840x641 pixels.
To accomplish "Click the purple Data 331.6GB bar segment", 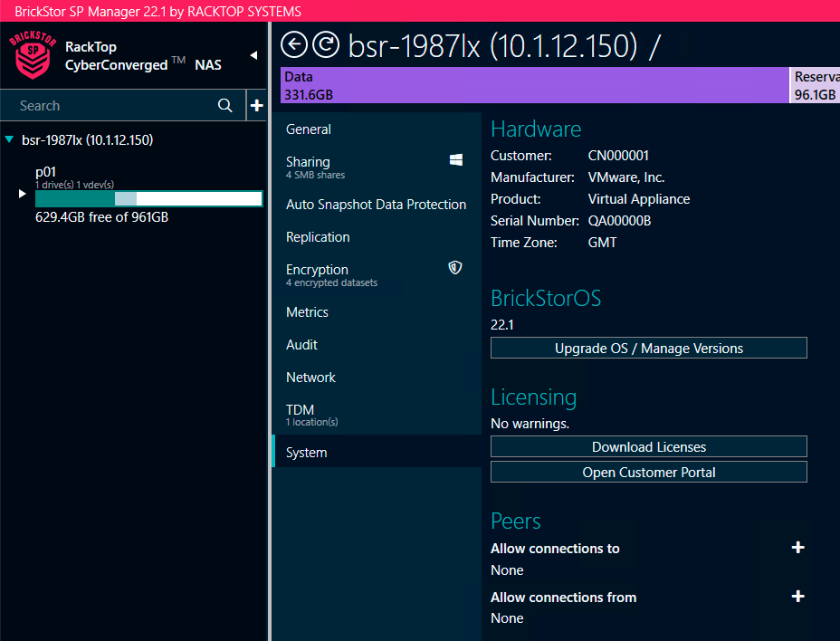I will (x=535, y=85).
